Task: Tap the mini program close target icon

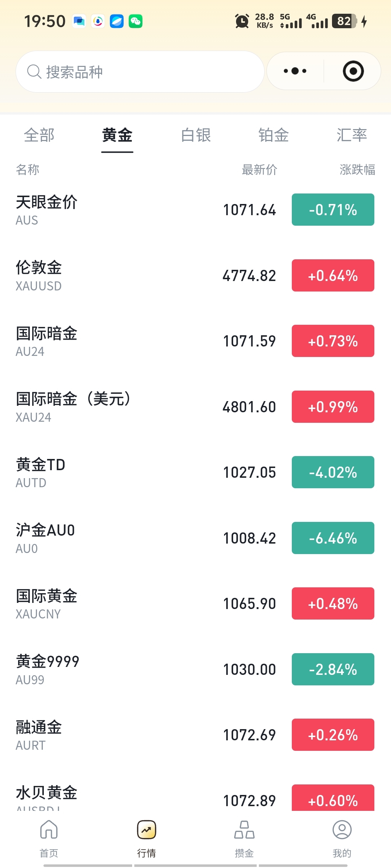Action: 353,71
